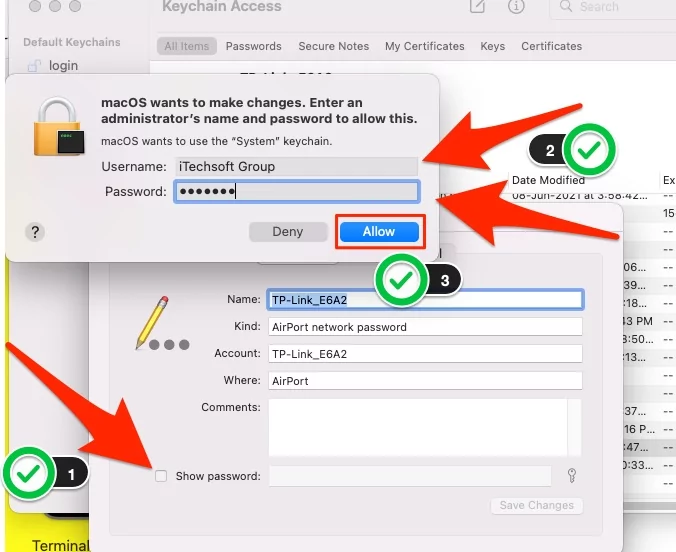Open the password assistant key icon
The width and height of the screenshot is (676, 552).
(572, 476)
